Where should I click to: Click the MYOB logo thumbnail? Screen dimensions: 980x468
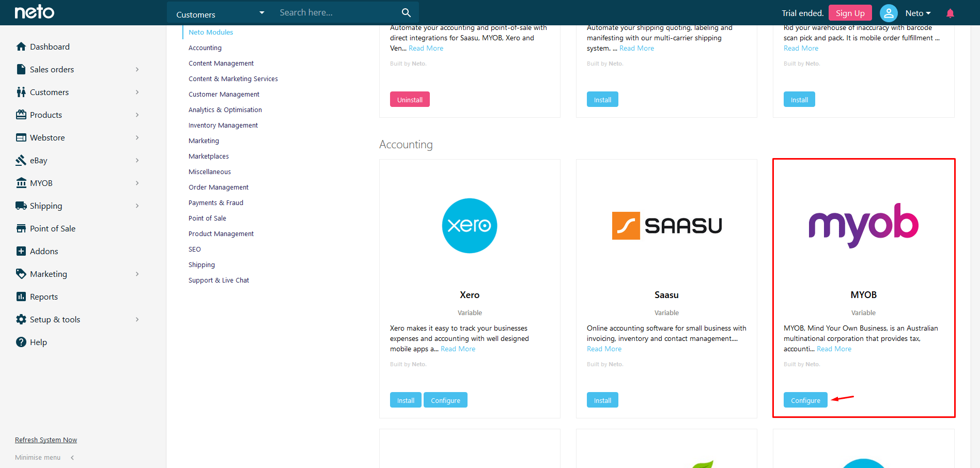(864, 225)
